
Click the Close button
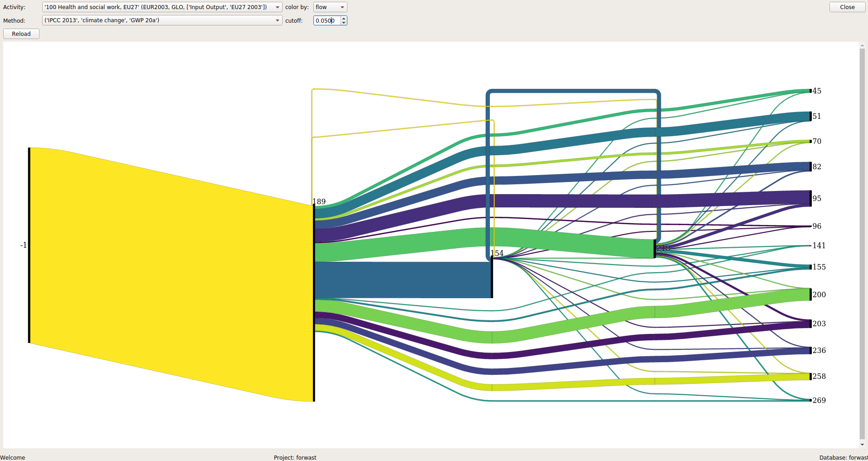coord(847,7)
